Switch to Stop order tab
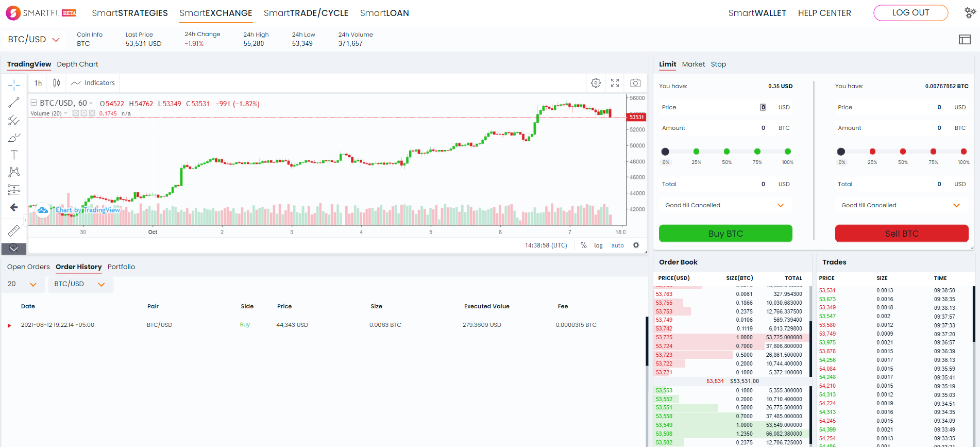 pos(718,64)
